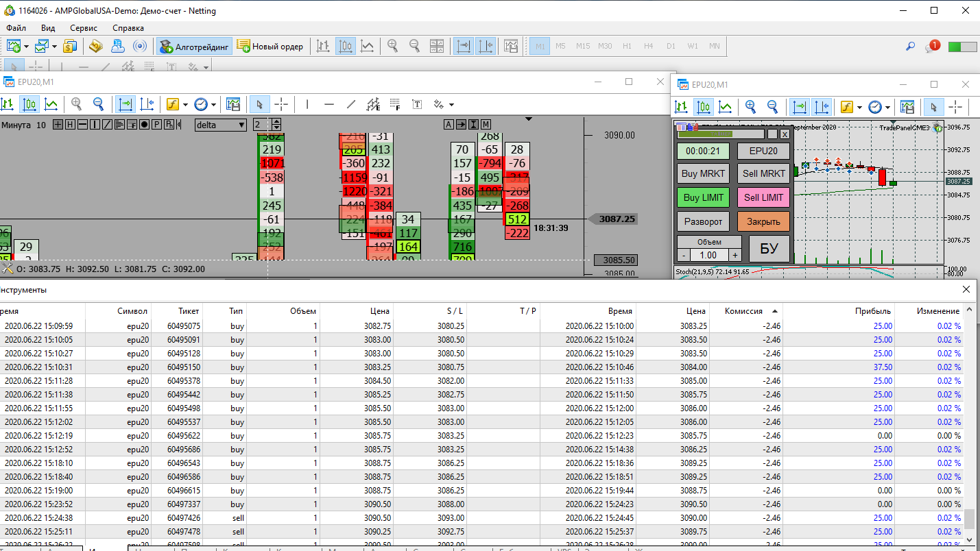Select the M15 timeframe in main toolbar
Viewport: 980px width, 551px height.
click(x=582, y=47)
